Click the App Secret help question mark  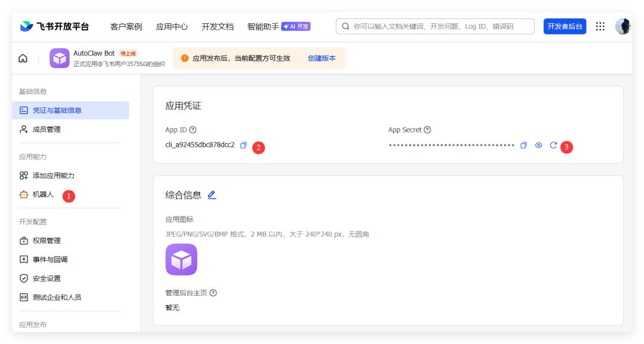(428, 130)
